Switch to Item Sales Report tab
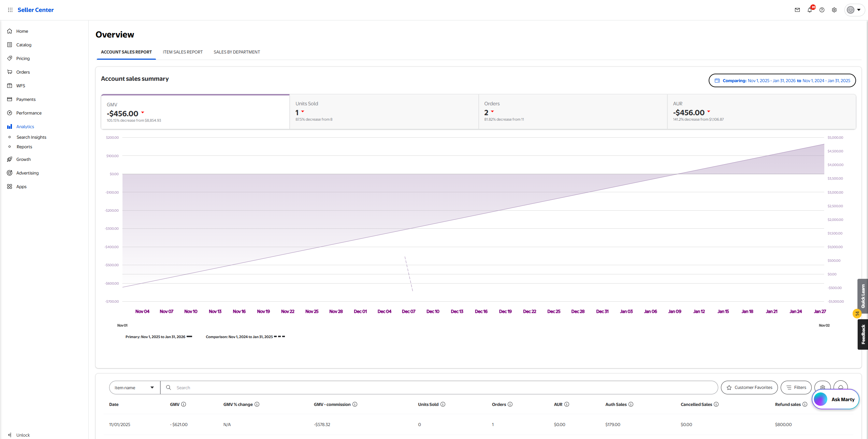This screenshot has height=439, width=868. pos(183,52)
